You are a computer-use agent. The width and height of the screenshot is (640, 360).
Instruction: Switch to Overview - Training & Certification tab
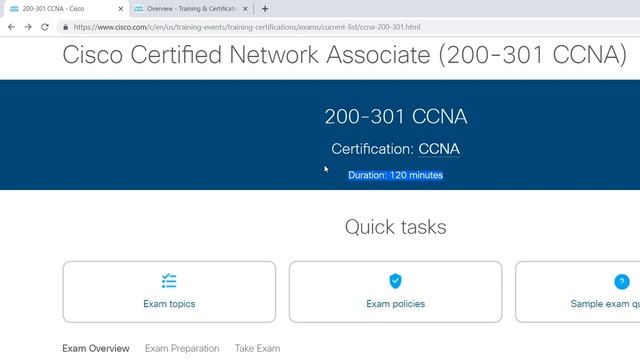point(191,9)
